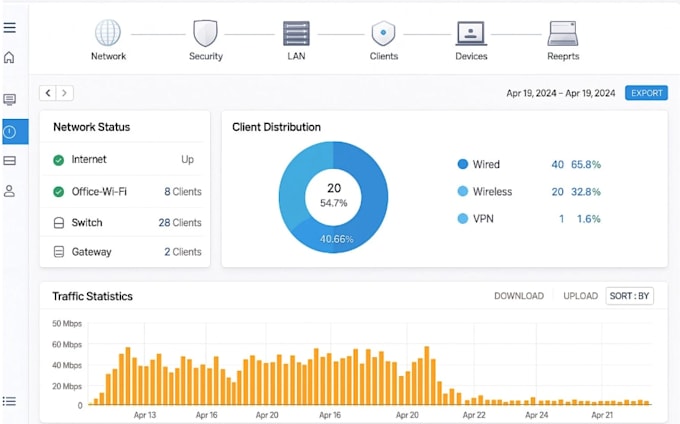Click the 'Apr 22' axis label
This screenshot has height=424, width=680.
coord(474,415)
